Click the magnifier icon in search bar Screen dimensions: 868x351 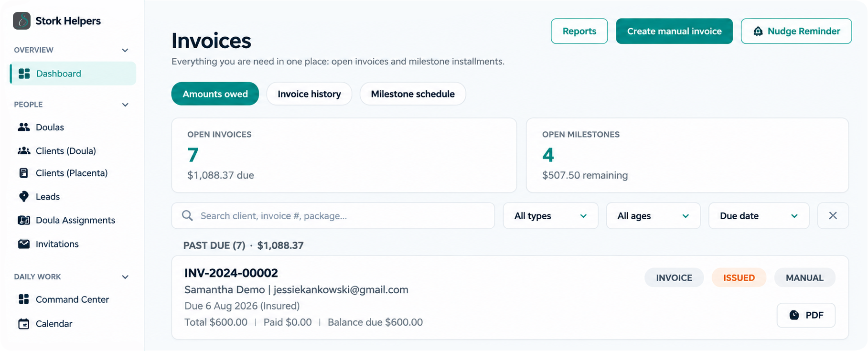188,216
